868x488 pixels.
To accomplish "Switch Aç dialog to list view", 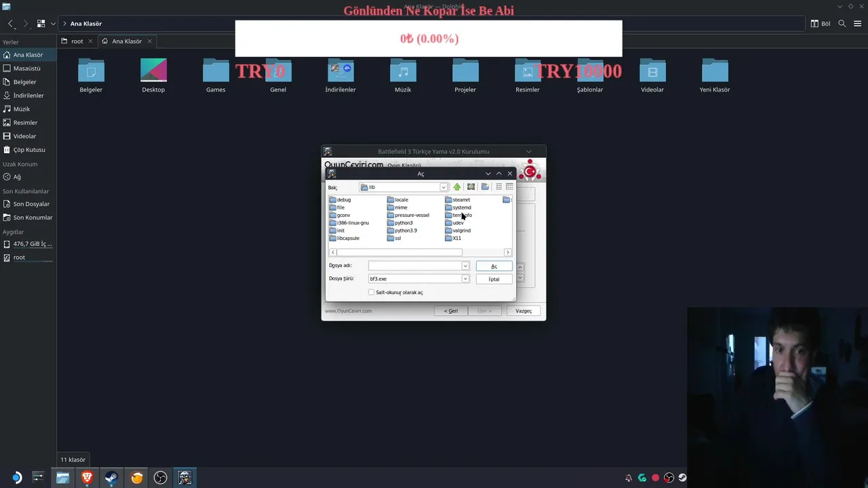I will point(499,187).
